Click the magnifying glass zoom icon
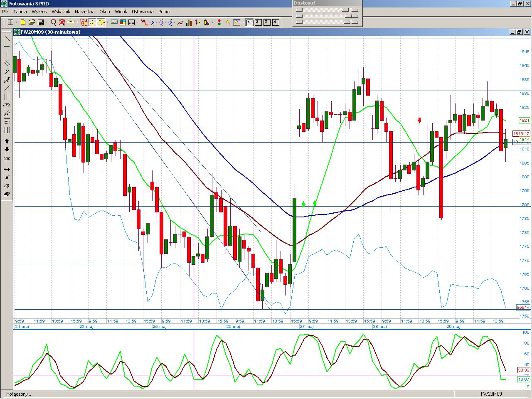This screenshot has width=532, height=399. pos(53,22)
